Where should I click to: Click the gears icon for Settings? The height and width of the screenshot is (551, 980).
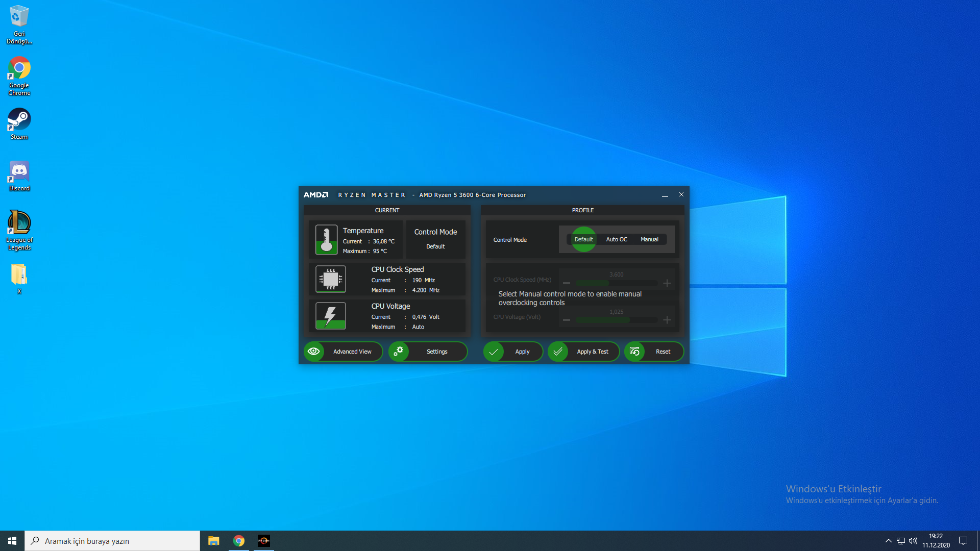[x=399, y=352]
